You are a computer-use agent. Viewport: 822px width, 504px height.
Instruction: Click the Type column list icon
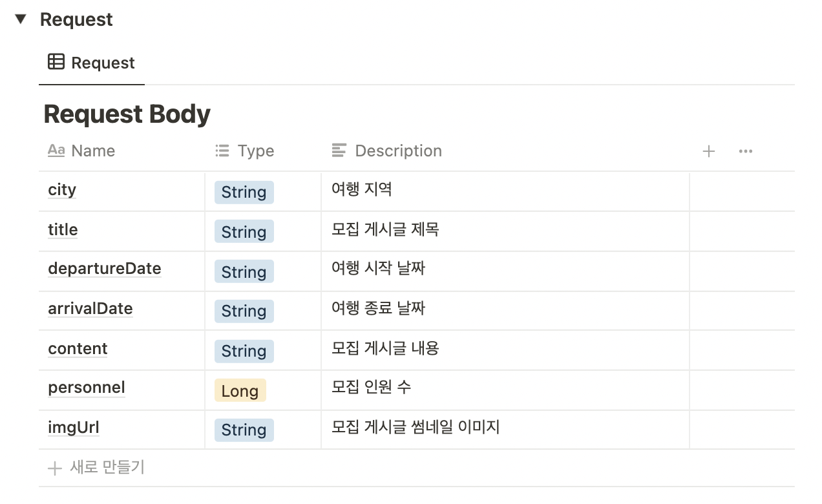[222, 151]
